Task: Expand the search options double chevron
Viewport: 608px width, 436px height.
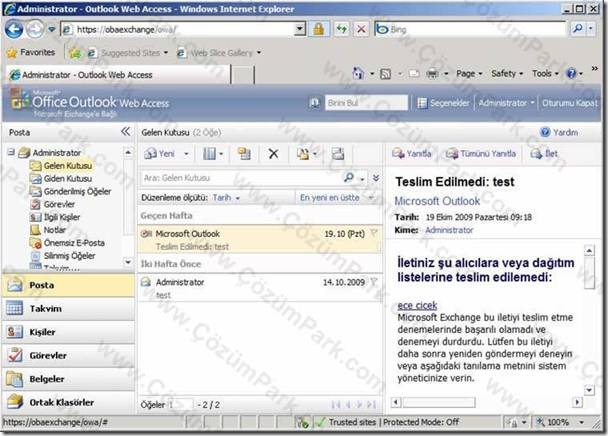Action: [376, 178]
